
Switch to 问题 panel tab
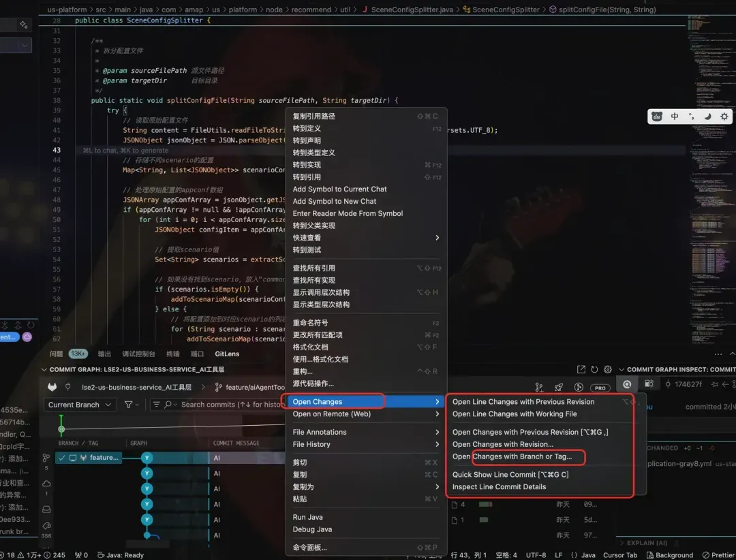pyautogui.click(x=56, y=354)
